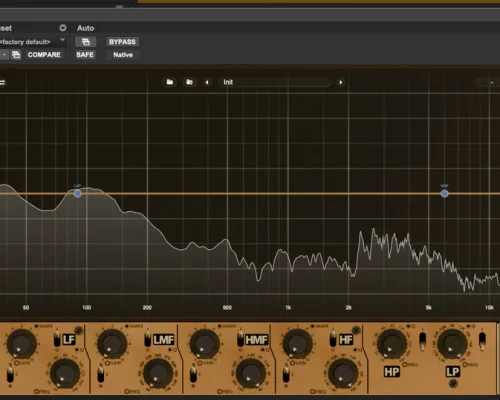Click the small arrow left of copy icon
The width and height of the screenshot is (500, 400).
coord(4,55)
